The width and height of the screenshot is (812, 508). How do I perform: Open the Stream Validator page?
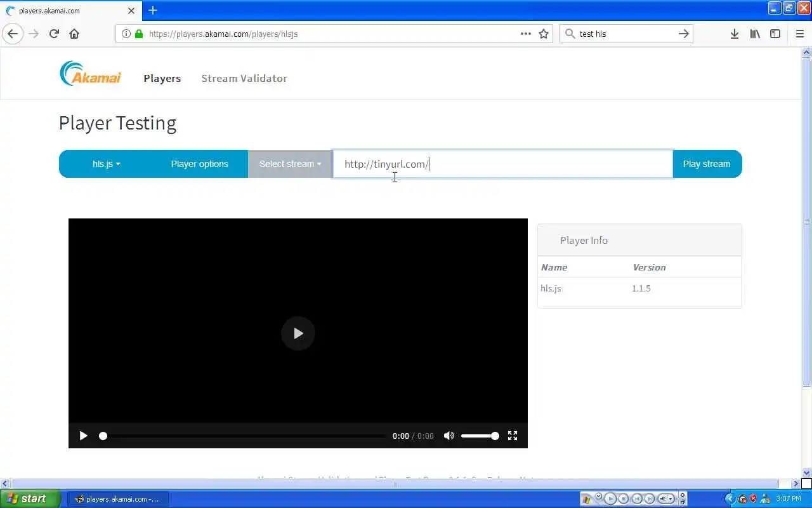pos(244,78)
